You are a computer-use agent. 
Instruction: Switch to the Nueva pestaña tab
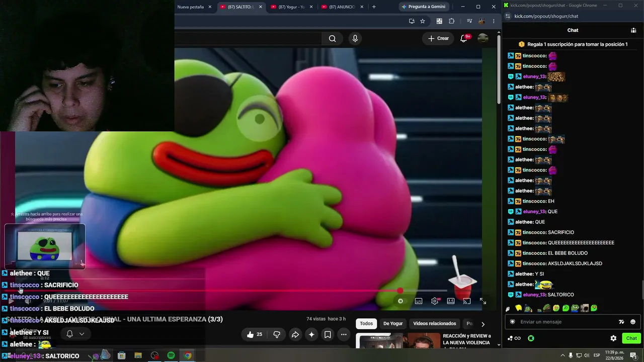(191, 7)
